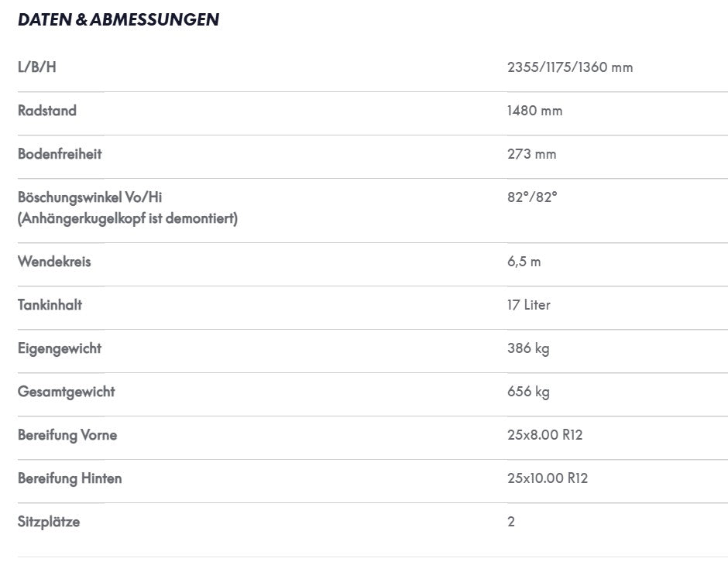Select the L/B/H row label

click(37, 67)
